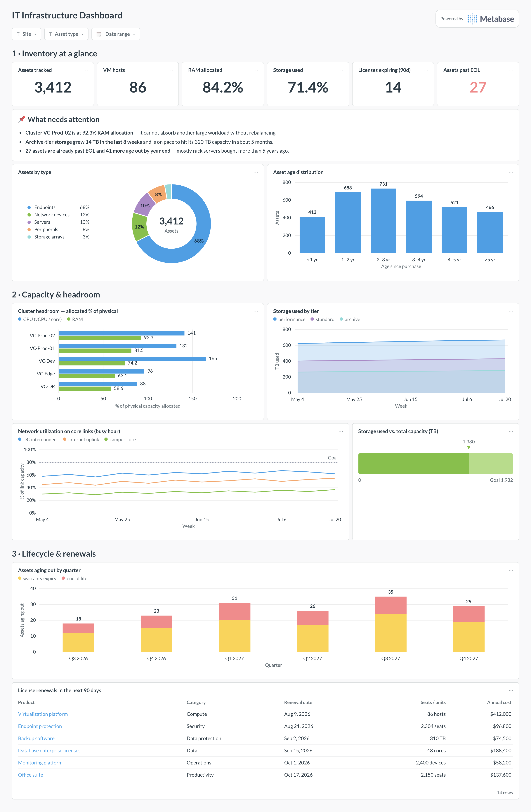Open the Licenses expiring (90d) ellipsis menu
This screenshot has width=531, height=812.
(x=426, y=70)
